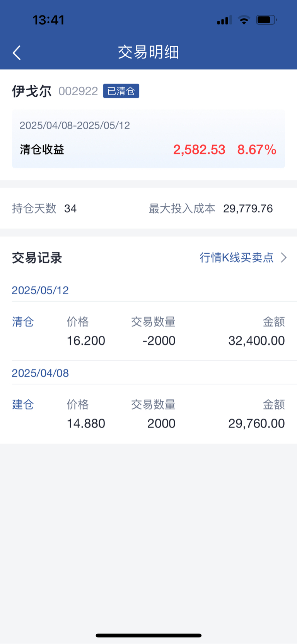
Task: Tap the 持仓天数 field
Action: [x=44, y=209]
